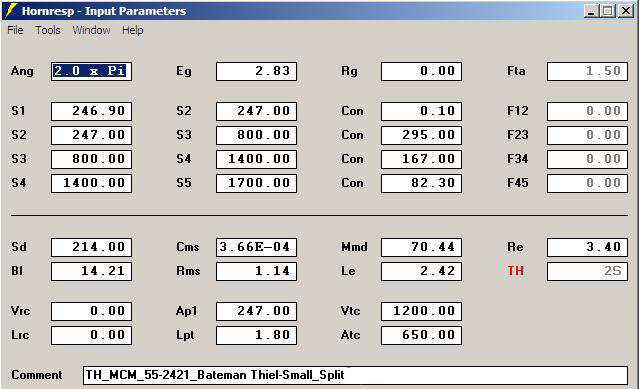The image size is (639, 389).
Task: Click the Con label beside 0.10
Action: coord(352,111)
